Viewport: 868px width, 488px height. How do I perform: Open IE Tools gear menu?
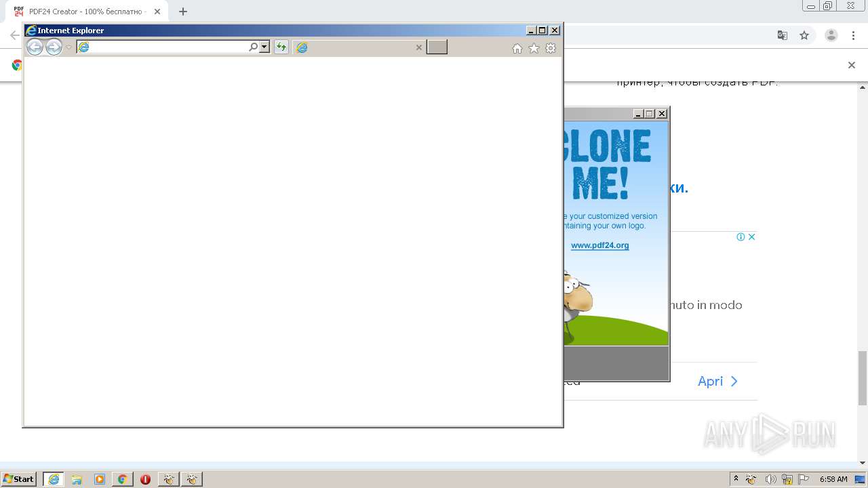(x=551, y=48)
